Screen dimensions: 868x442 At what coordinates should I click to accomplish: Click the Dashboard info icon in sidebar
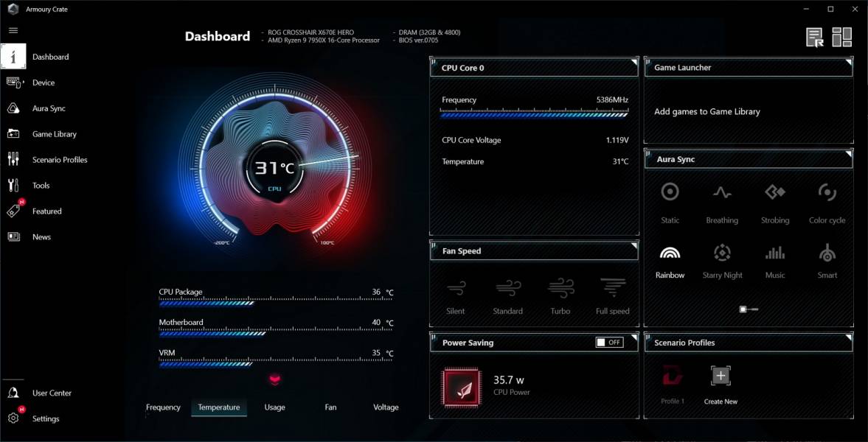click(13, 57)
